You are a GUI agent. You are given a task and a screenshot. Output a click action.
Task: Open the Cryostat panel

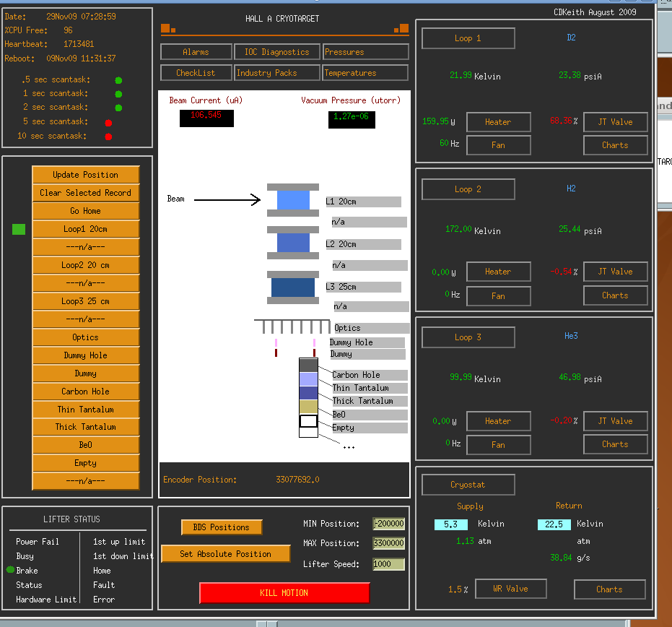(468, 485)
